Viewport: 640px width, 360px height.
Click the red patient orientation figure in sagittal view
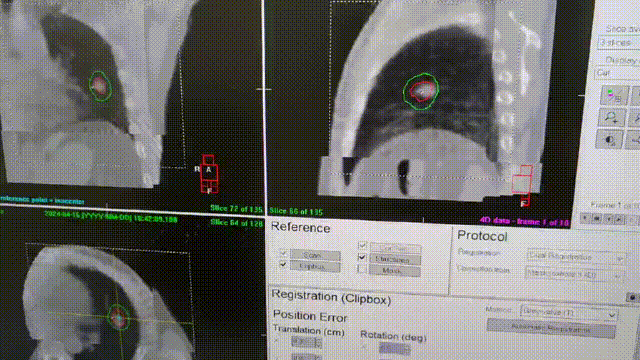click(209, 174)
